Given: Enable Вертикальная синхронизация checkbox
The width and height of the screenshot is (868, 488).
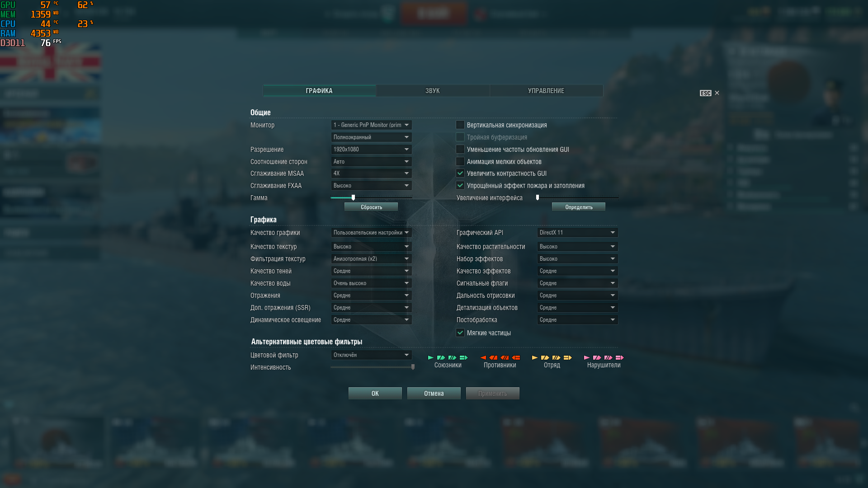Looking at the screenshot, I should (460, 125).
